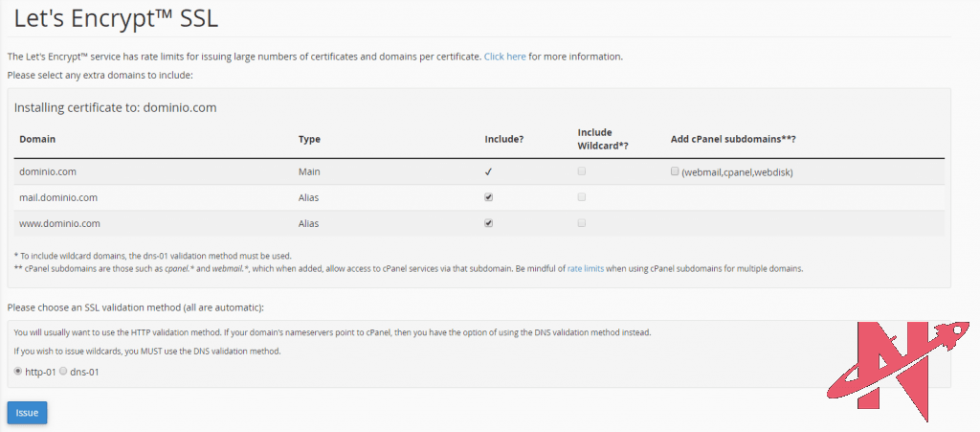
Task: Click the "Include?" column header
Action: coord(503,139)
